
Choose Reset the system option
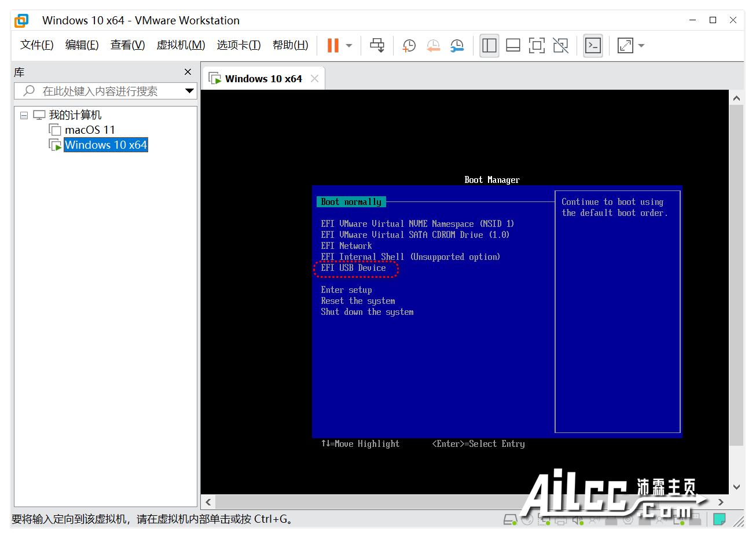coord(358,301)
